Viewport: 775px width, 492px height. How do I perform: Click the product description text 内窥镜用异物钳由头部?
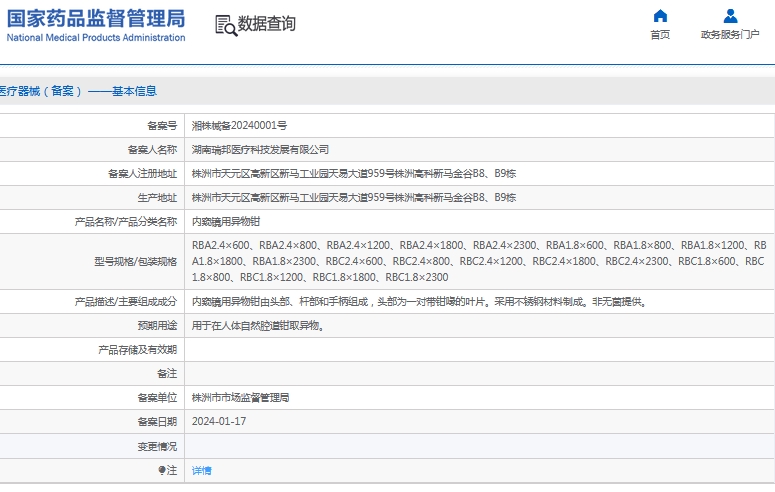click(420, 302)
